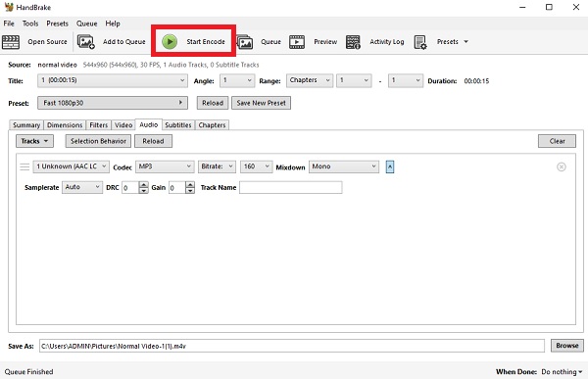Open the Codec MP3 dropdown
The width and height of the screenshot is (588, 379).
(x=165, y=166)
